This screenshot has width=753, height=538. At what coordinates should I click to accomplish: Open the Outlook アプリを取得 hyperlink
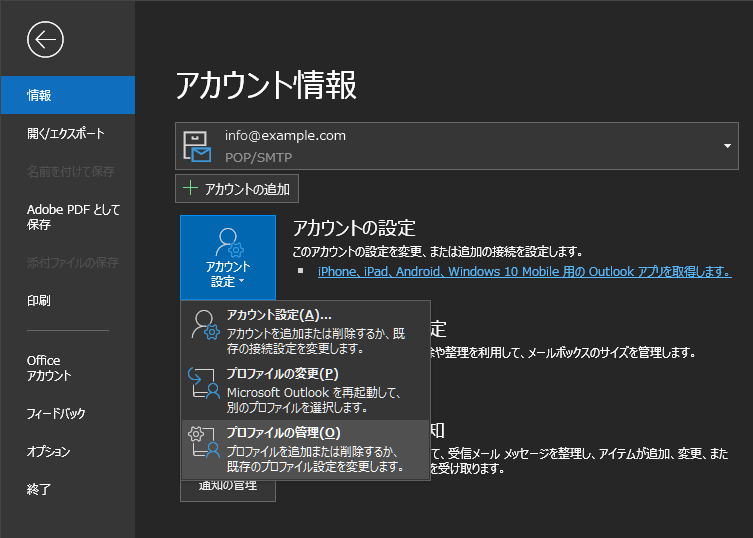524,272
